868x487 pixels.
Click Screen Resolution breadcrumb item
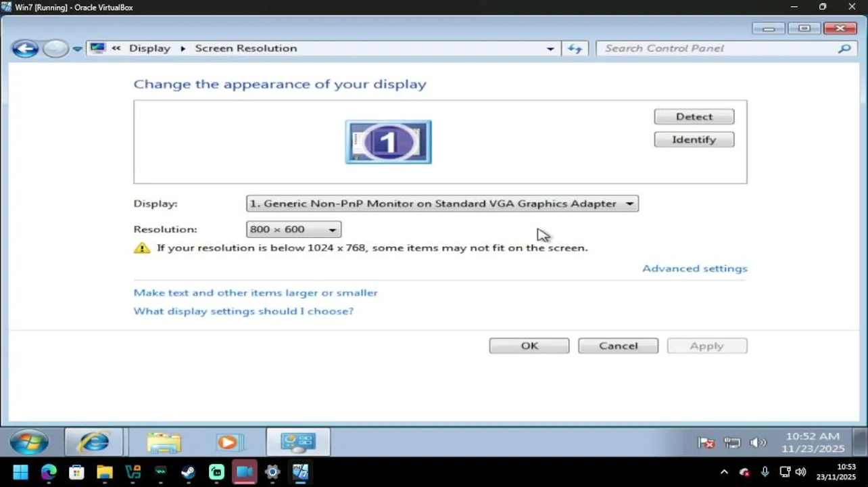(246, 49)
